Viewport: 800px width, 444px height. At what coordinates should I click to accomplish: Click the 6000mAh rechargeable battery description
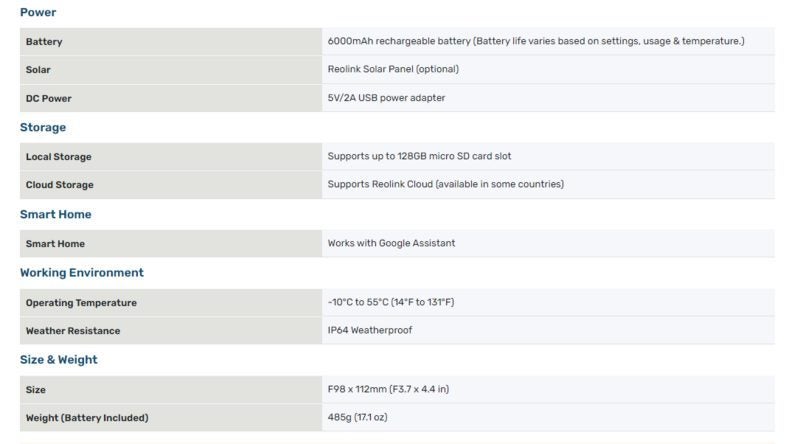536,41
